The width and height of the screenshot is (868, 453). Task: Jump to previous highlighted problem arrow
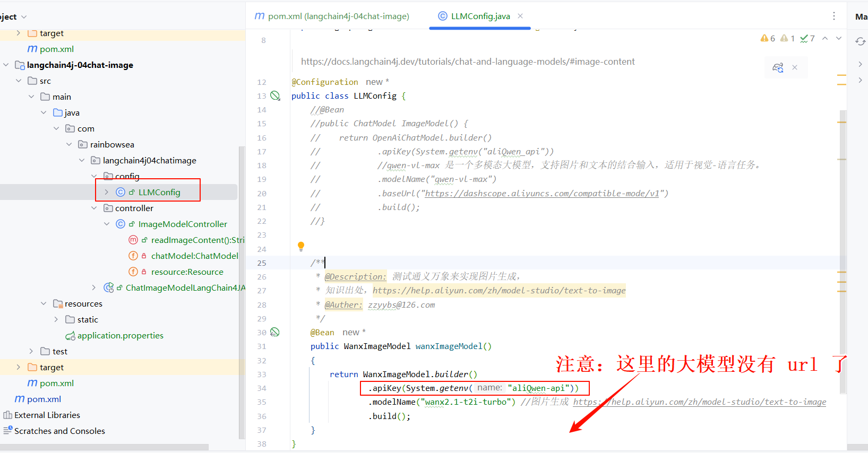(x=825, y=38)
